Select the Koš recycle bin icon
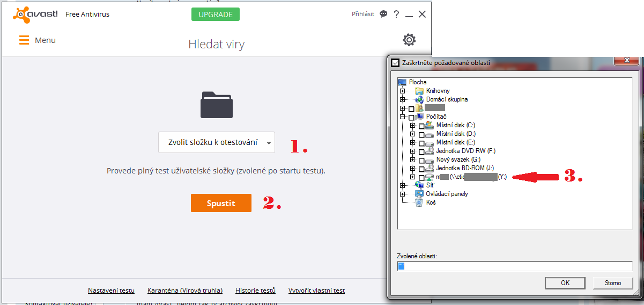This screenshot has width=644, height=305. coord(419,202)
